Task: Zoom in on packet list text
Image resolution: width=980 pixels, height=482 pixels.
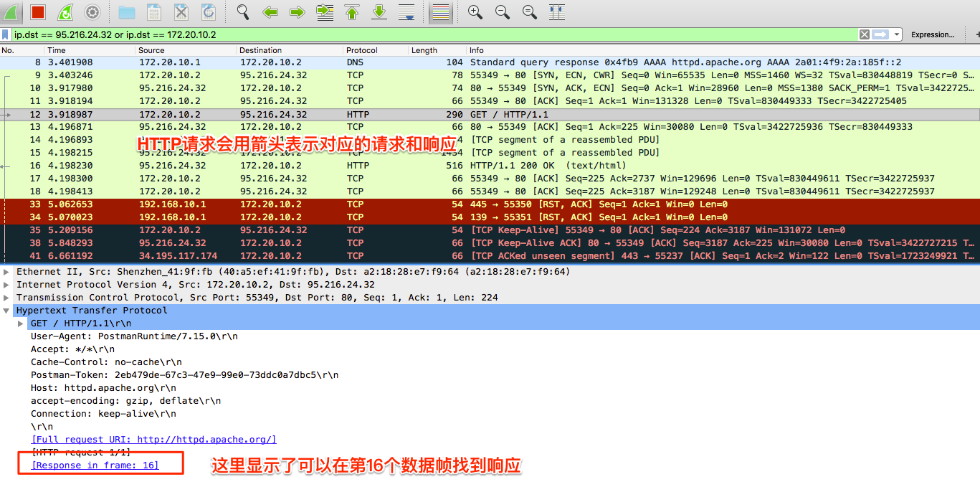Action: pos(474,11)
